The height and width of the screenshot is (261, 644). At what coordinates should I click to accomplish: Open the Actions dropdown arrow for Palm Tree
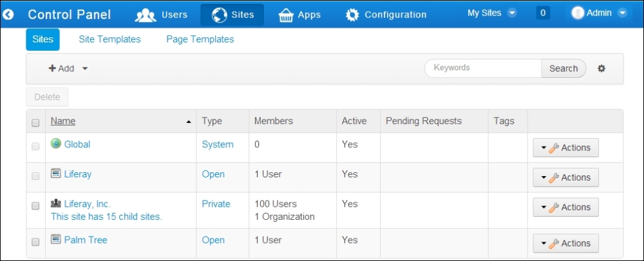click(x=544, y=244)
